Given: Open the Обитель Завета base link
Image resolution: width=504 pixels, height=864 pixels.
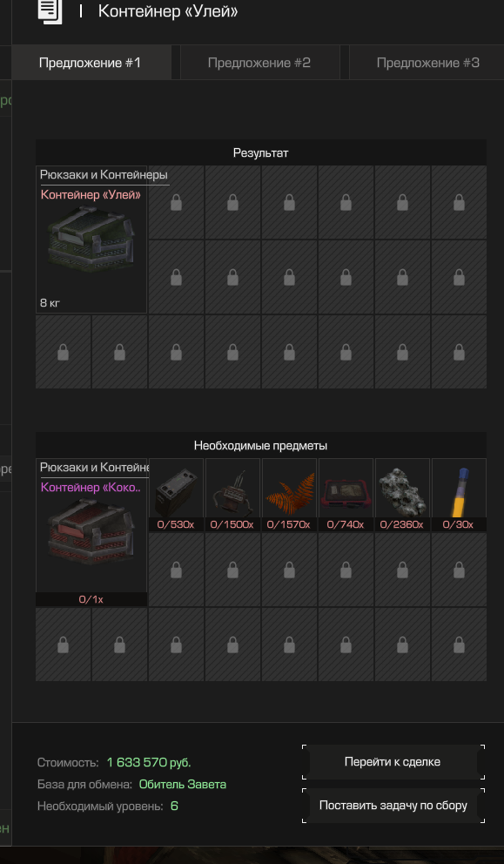Looking at the screenshot, I should 182,784.
